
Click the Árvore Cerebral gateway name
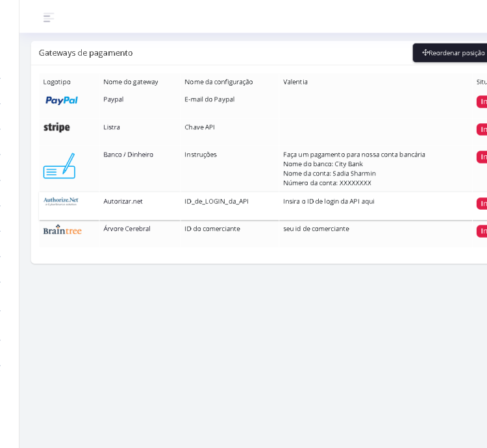coord(127,229)
